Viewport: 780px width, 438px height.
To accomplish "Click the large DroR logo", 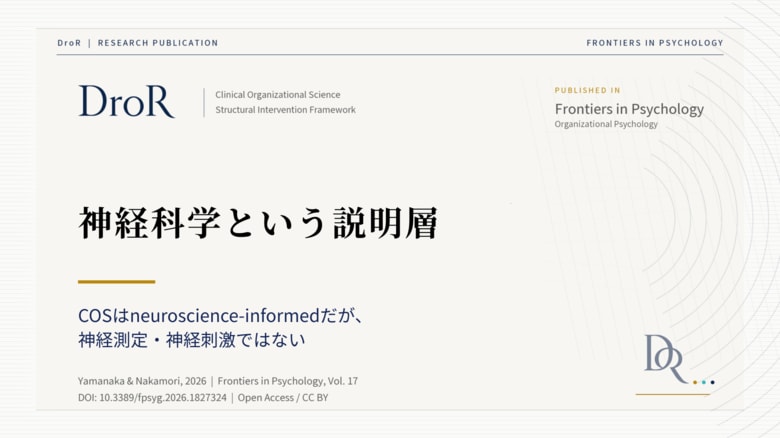I will click(x=126, y=101).
